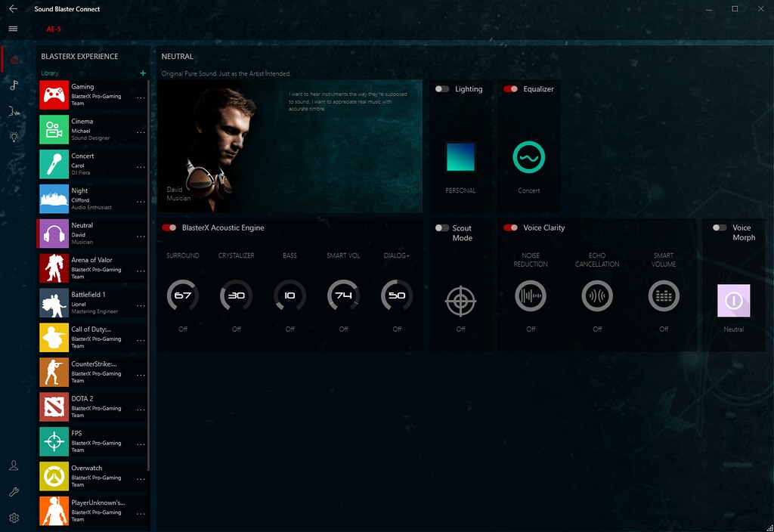Open the music note sidebar section
The height and width of the screenshot is (532, 774).
point(14,85)
